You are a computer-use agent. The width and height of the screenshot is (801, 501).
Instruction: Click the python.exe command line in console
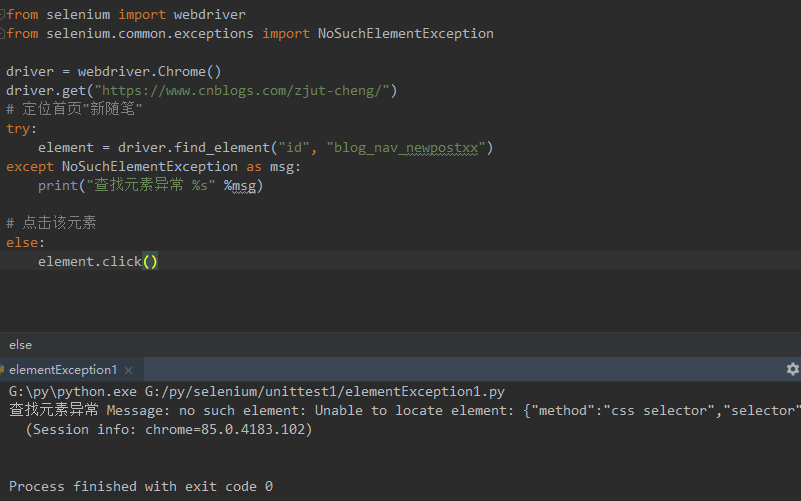257,392
